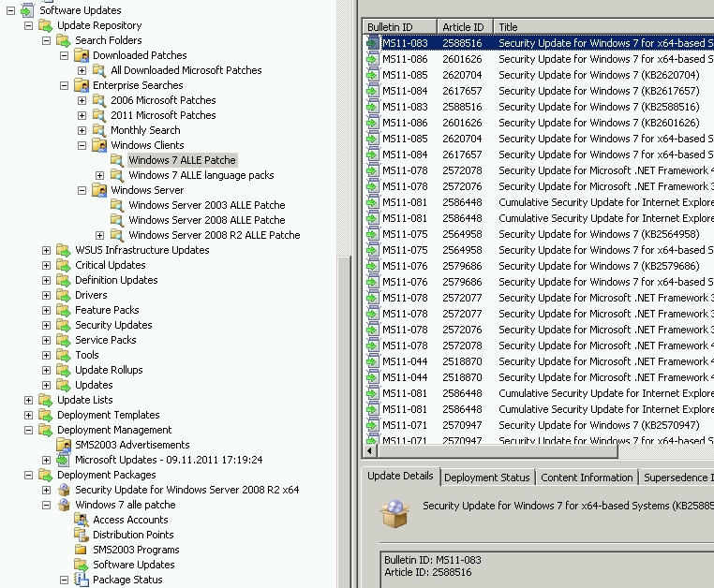
Task: Expand the Security Updates node
Action: pos(47,326)
